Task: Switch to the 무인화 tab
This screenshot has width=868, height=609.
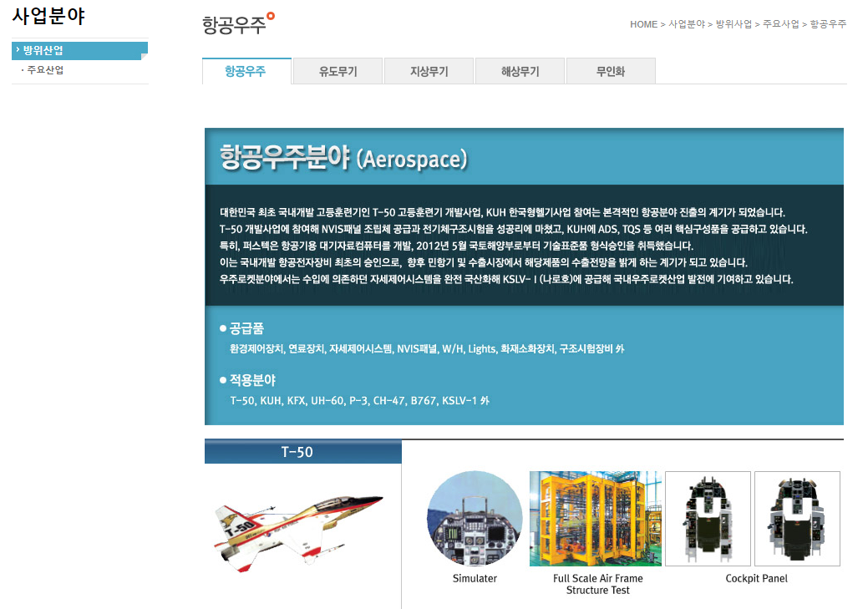Action: point(611,71)
